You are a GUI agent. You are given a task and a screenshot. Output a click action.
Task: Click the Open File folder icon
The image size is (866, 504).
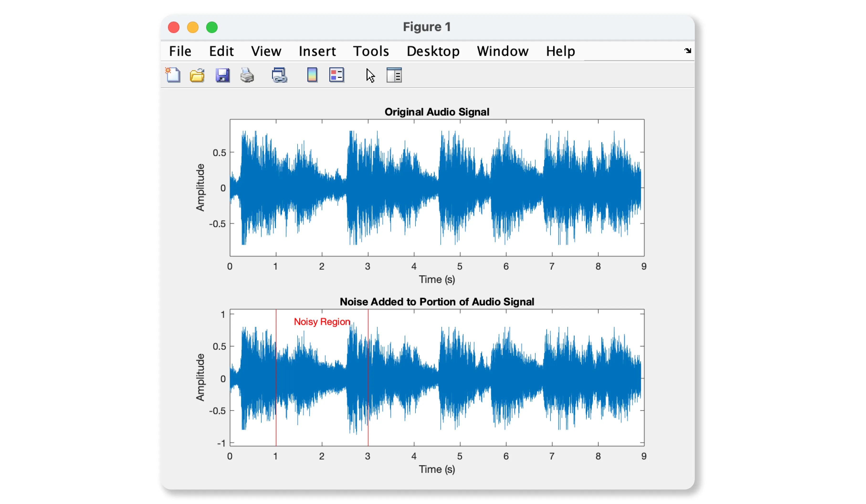point(197,75)
